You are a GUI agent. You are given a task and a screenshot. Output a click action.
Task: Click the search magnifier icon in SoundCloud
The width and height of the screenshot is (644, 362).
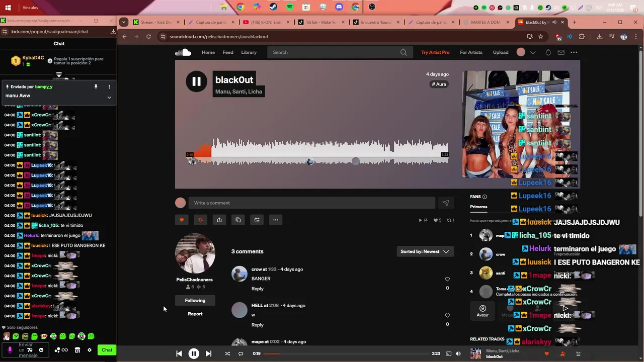[x=404, y=52]
